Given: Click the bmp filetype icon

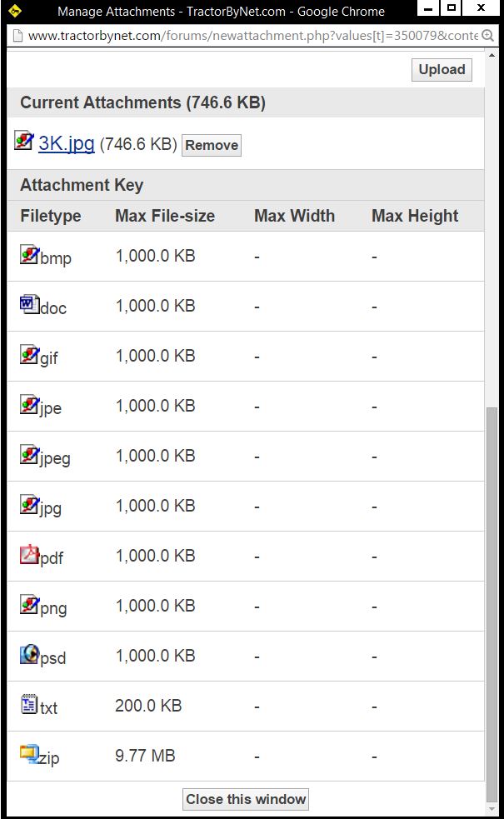Looking at the screenshot, I should [29, 255].
